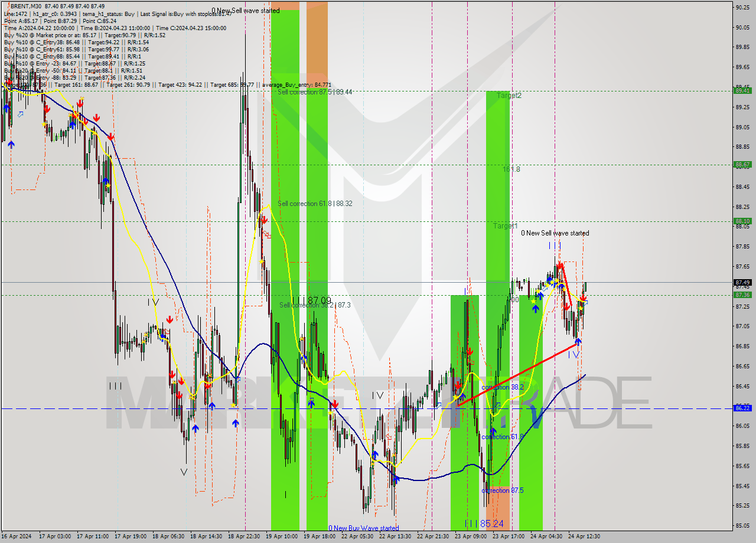
Task: Click the '18 Apr 14:30' time axis label
Action: tap(206, 537)
